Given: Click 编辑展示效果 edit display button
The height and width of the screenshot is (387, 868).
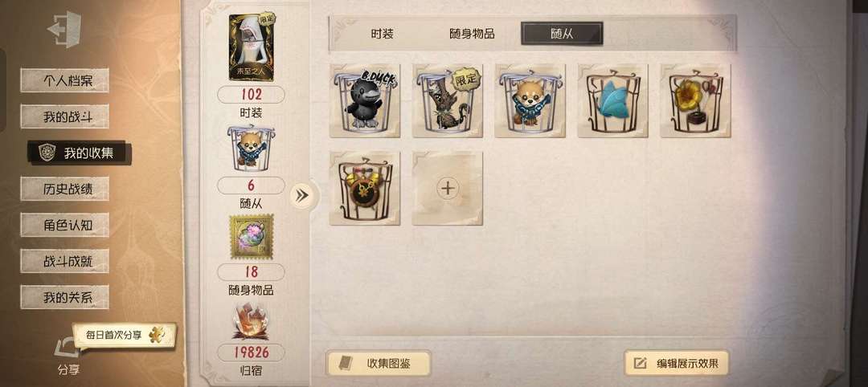Looking at the screenshot, I should pyautogui.click(x=676, y=363).
